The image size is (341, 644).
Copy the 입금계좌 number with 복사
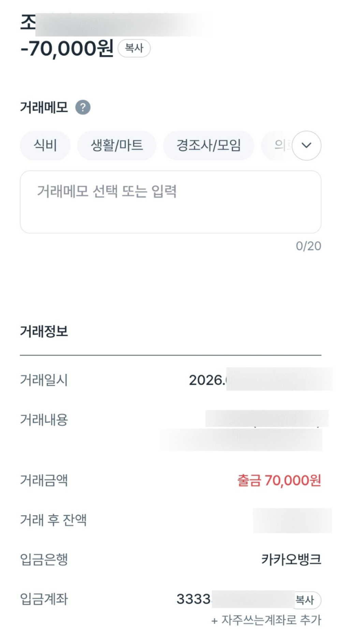pos(307,600)
